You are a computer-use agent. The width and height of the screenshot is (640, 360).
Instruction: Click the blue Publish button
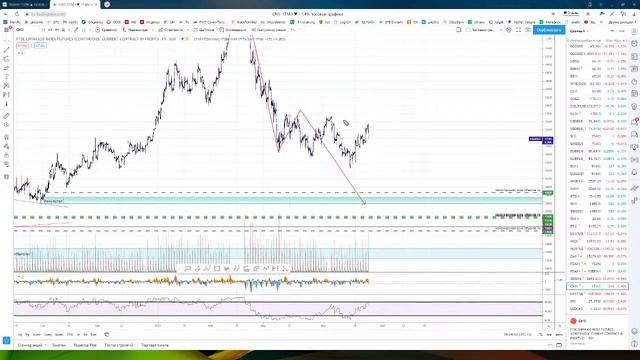(549, 30)
